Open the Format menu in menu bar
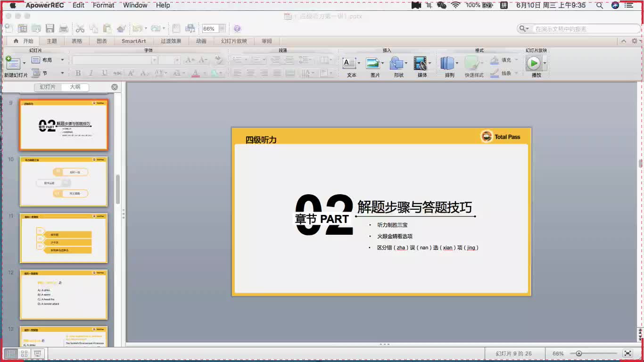The image size is (644, 362). tap(103, 5)
